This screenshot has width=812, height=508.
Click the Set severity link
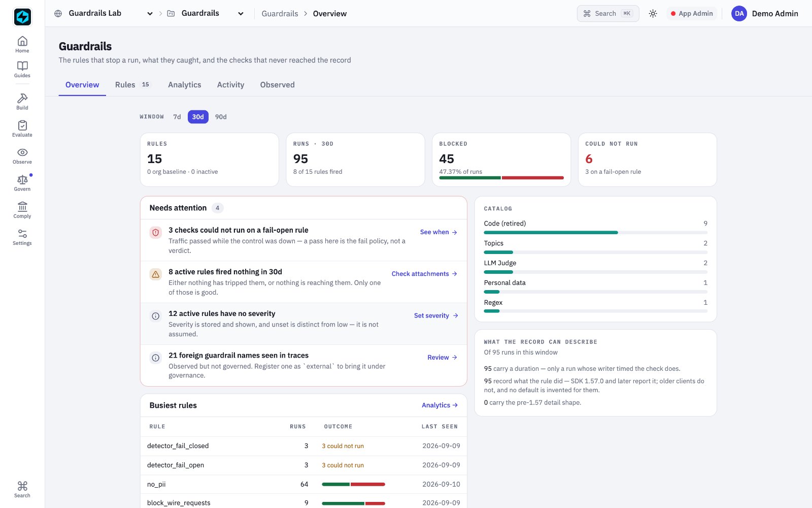pyautogui.click(x=436, y=315)
